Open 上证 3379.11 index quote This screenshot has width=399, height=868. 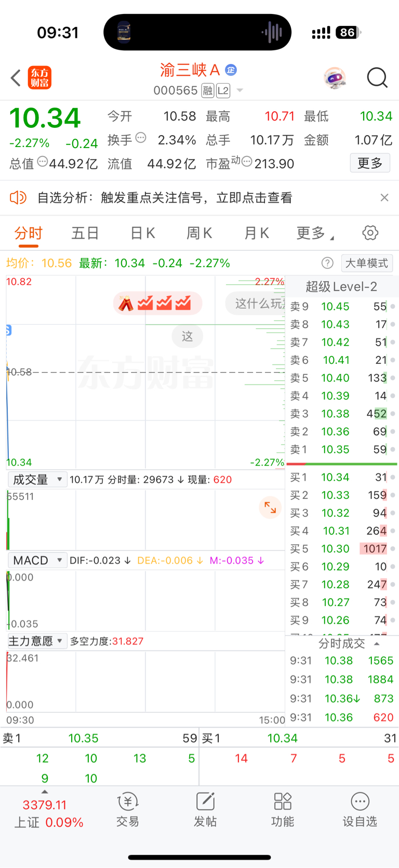[49, 814]
